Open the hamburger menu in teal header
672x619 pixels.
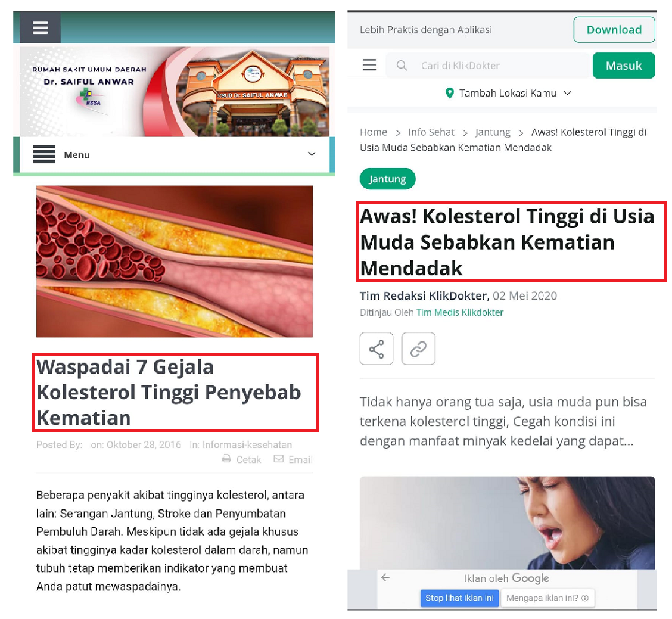tap(40, 28)
